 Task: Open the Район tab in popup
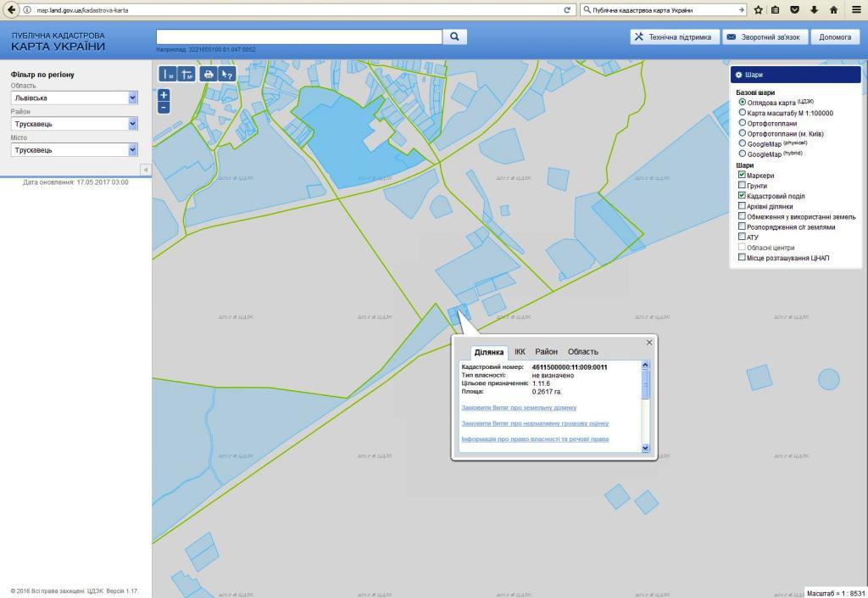546,351
